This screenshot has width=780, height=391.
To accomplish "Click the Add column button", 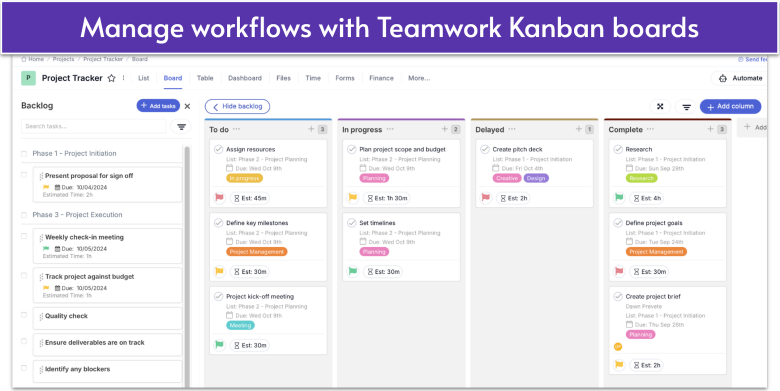I will coord(730,106).
